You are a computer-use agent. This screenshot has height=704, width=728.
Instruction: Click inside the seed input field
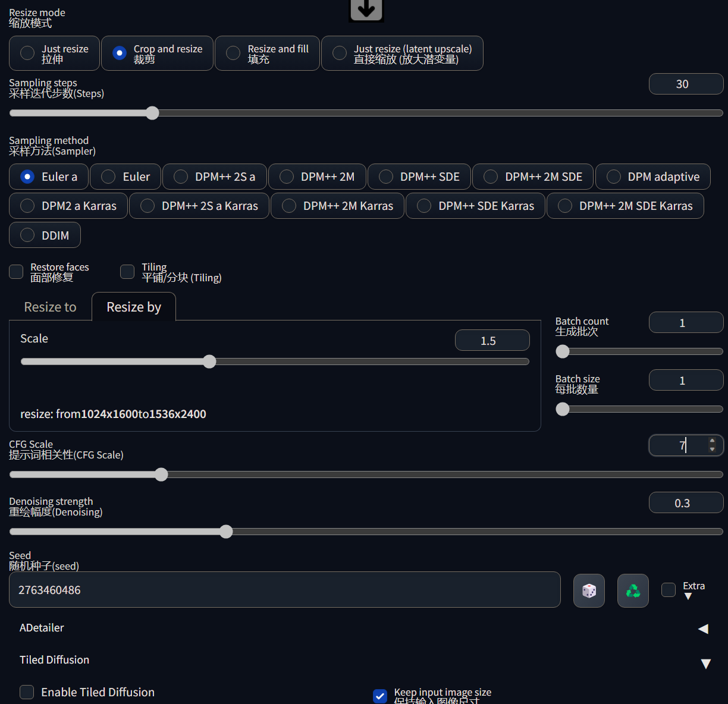pyautogui.click(x=284, y=590)
